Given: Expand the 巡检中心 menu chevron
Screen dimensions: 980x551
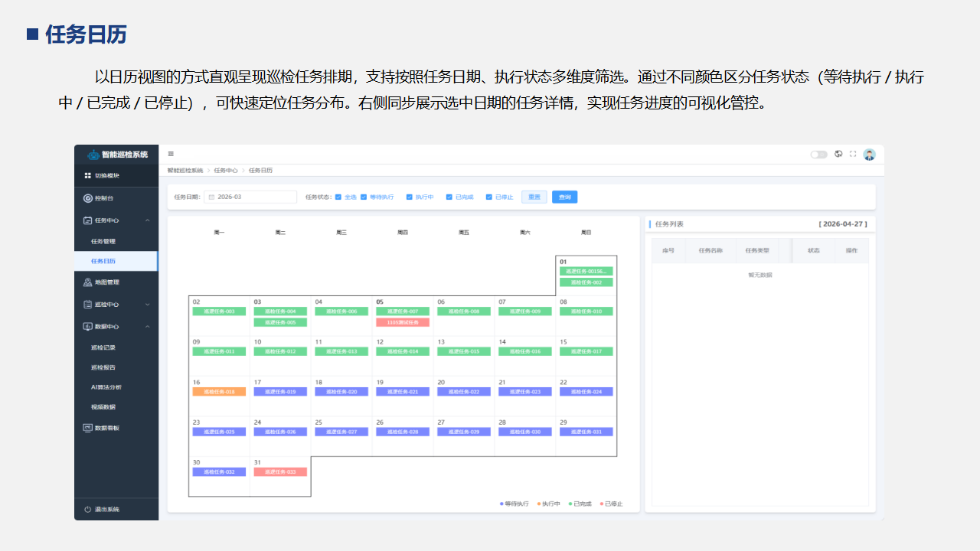Looking at the screenshot, I should point(147,305).
